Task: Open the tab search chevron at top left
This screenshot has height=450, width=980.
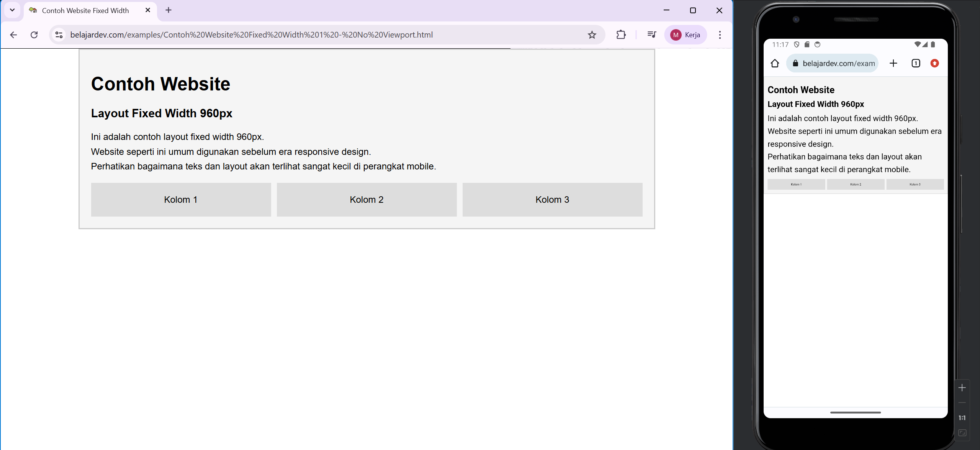Action: (11, 10)
